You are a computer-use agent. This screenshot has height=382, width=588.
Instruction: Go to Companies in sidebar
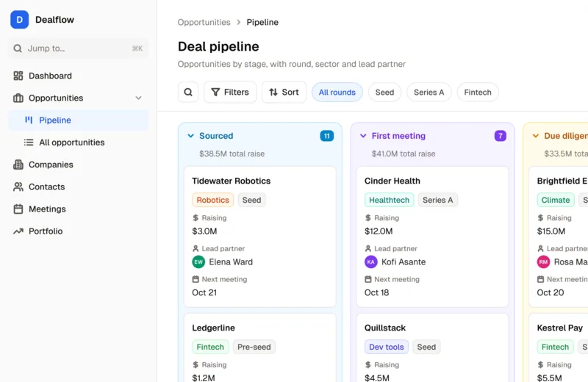(78, 165)
